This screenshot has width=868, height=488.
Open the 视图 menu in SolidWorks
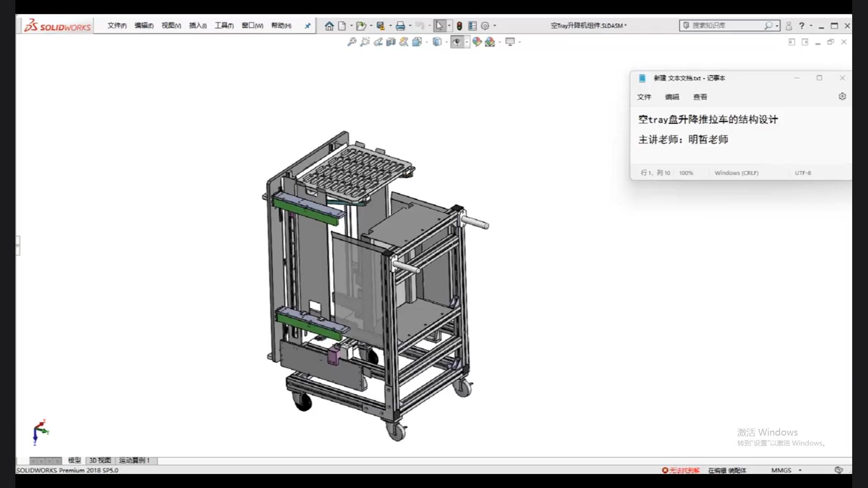click(x=171, y=26)
